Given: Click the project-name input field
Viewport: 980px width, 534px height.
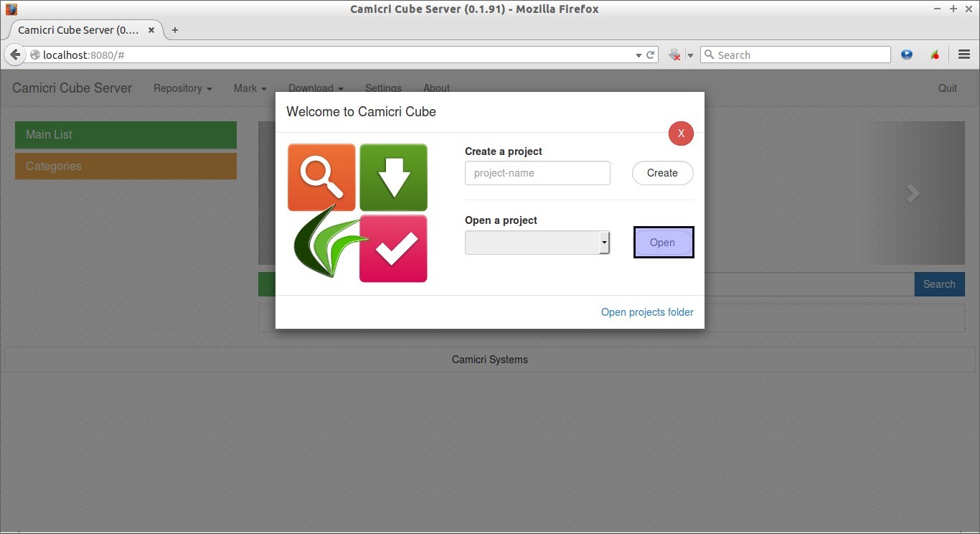Looking at the screenshot, I should click(537, 173).
